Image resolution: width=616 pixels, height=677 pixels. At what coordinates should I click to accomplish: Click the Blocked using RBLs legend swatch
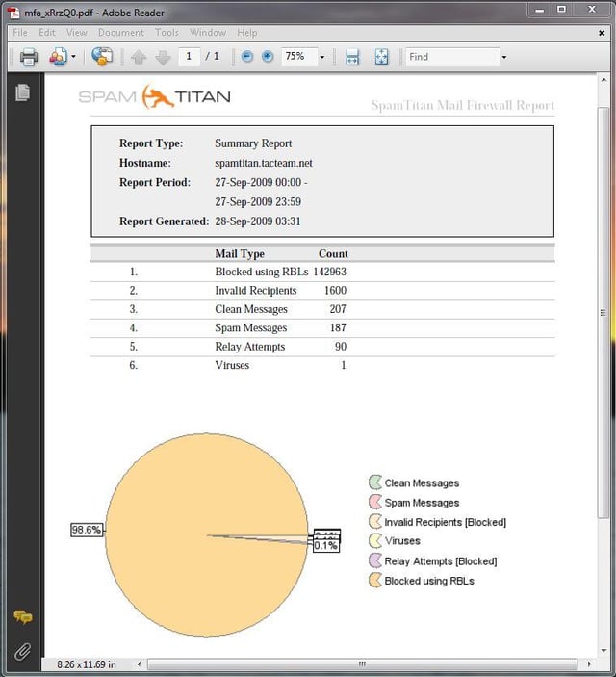point(375,581)
